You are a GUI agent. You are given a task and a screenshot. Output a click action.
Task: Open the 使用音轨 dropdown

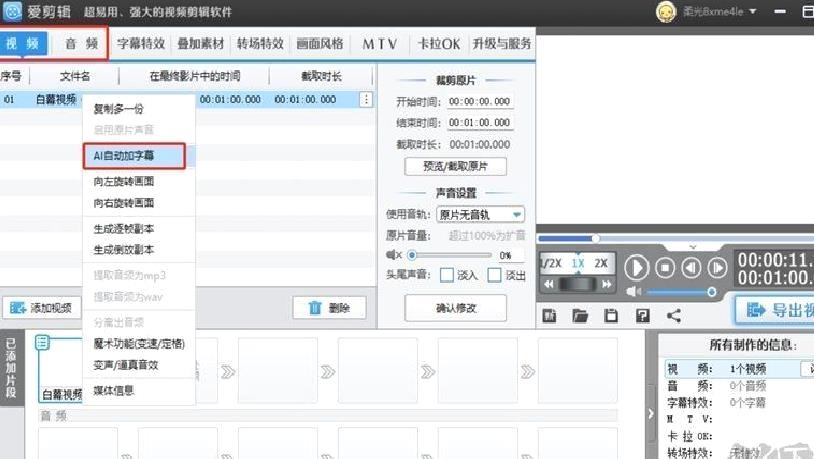pos(480,214)
